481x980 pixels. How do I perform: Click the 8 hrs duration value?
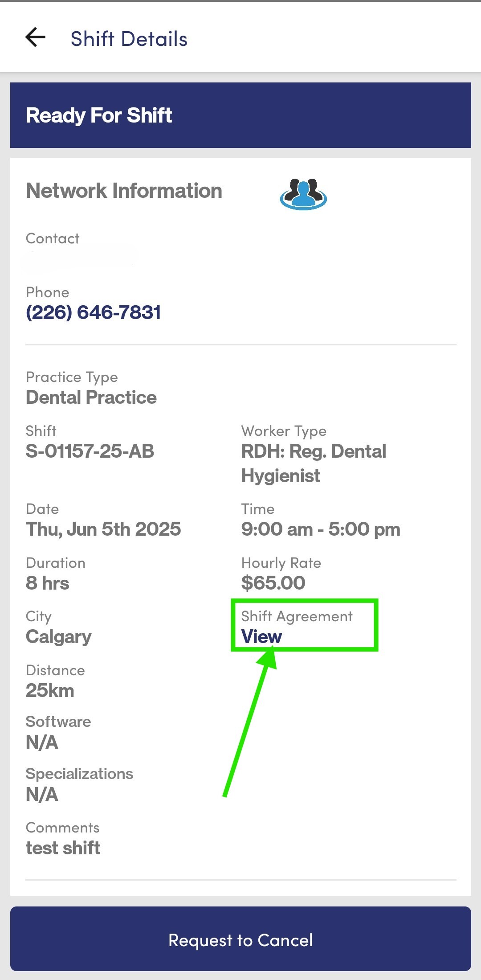pos(48,583)
